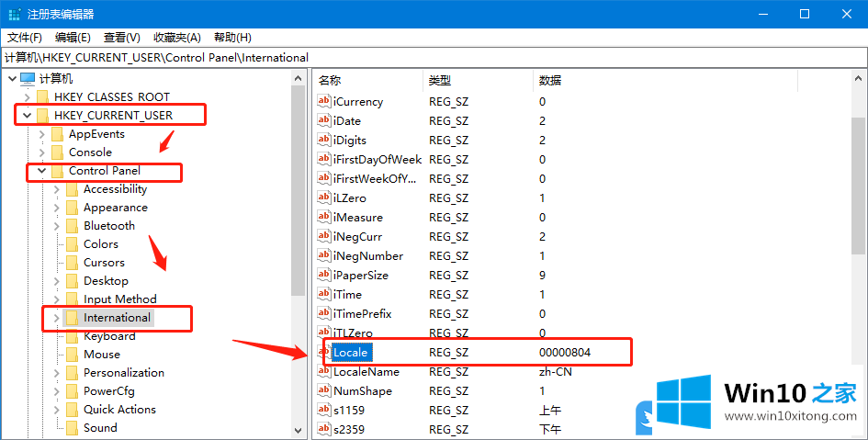Screen dimensions: 868x440
Task: Click the zh-CN data cell
Action: point(555,372)
